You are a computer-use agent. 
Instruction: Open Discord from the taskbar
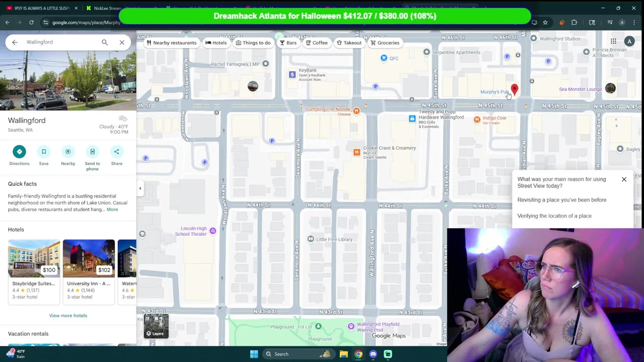point(373,354)
